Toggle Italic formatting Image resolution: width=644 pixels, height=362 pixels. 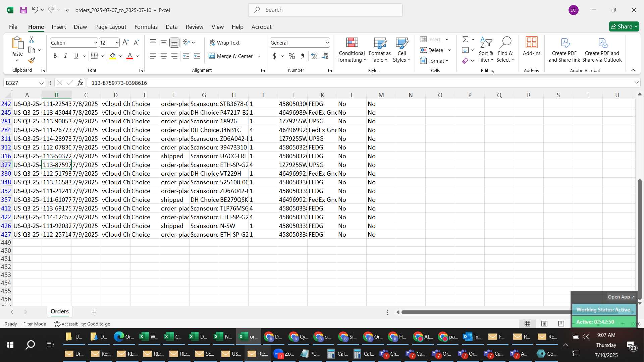[66, 56]
